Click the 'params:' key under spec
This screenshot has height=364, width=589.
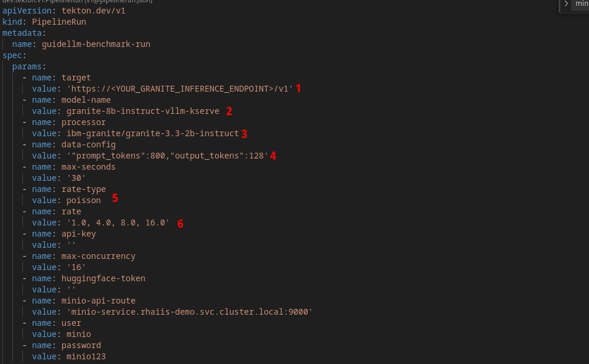pos(29,66)
